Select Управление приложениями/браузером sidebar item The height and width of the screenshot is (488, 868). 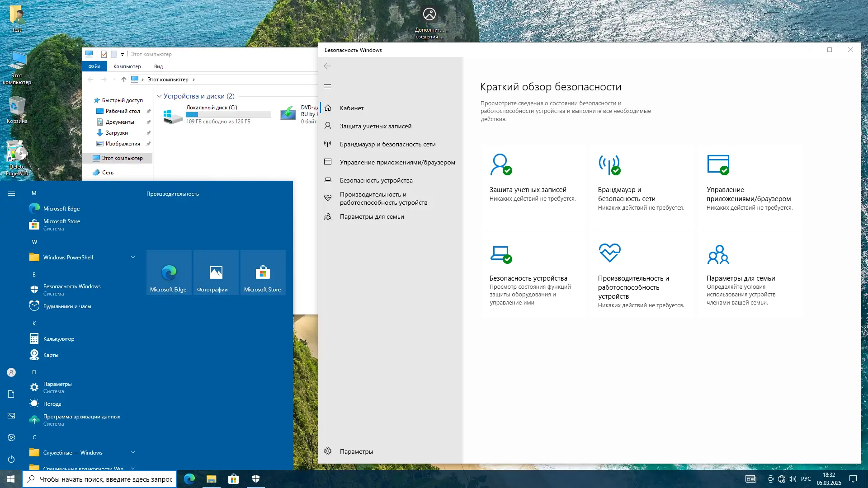tap(397, 162)
